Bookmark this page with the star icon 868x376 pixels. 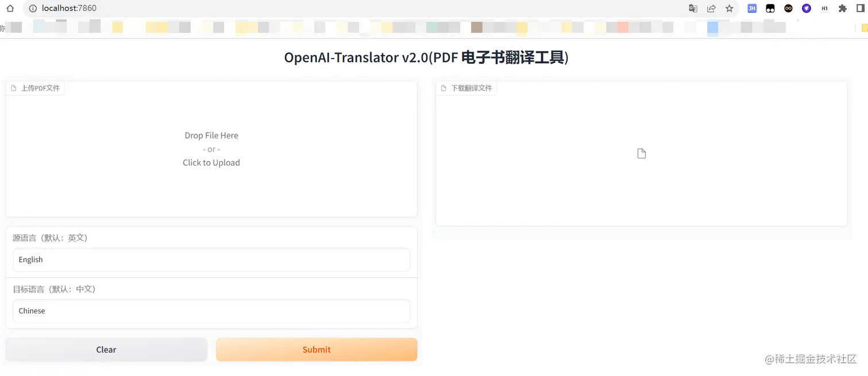(729, 9)
